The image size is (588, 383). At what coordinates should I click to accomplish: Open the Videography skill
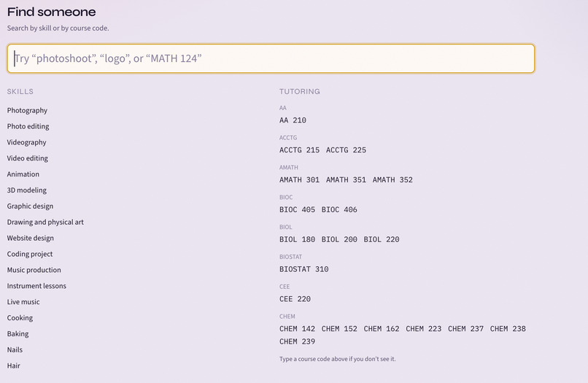(x=26, y=142)
